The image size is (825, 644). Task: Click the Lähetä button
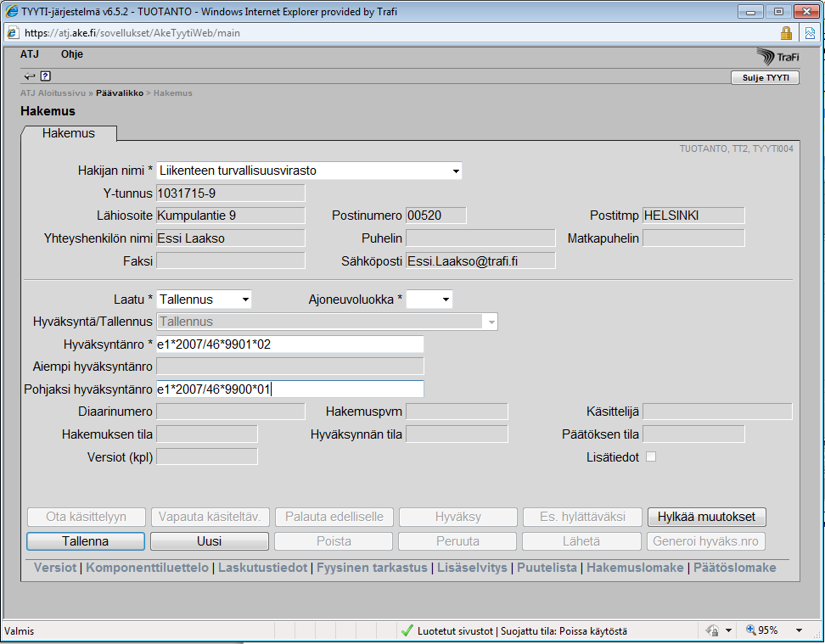581,540
